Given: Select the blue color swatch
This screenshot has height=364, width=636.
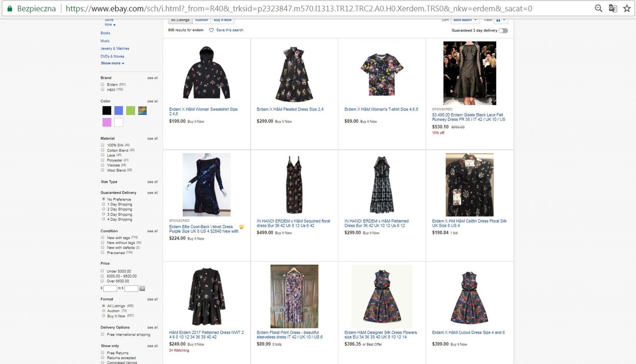Looking at the screenshot, I should [119, 110].
